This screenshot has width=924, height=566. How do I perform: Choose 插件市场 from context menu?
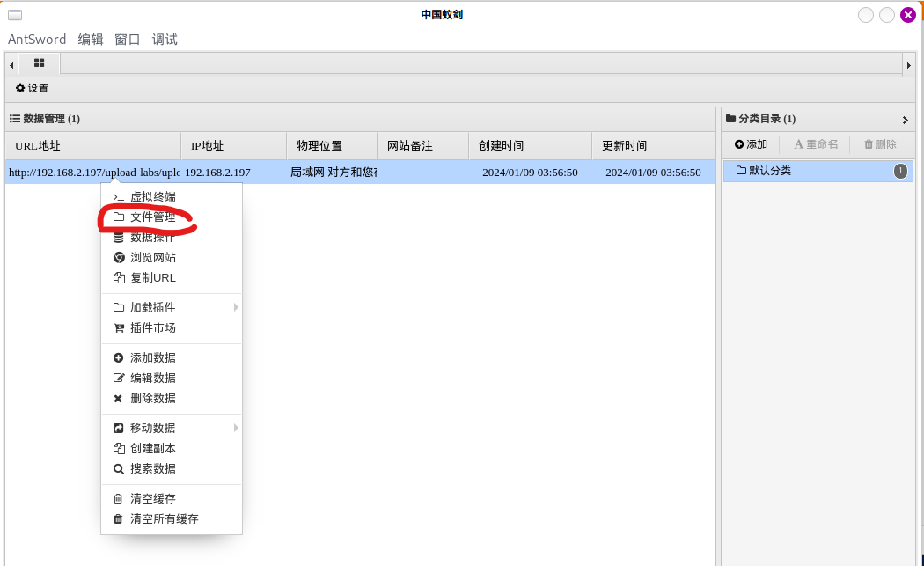172,327
